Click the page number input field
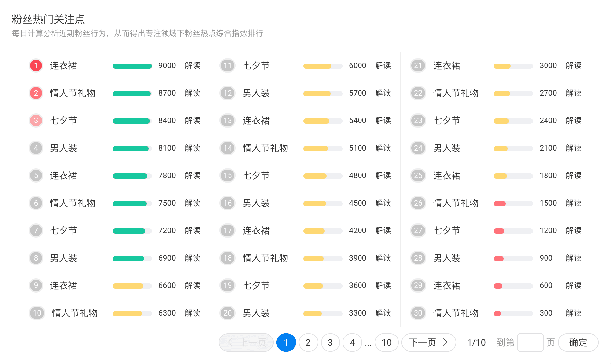Screen dimensions: 611x364 [530, 342]
